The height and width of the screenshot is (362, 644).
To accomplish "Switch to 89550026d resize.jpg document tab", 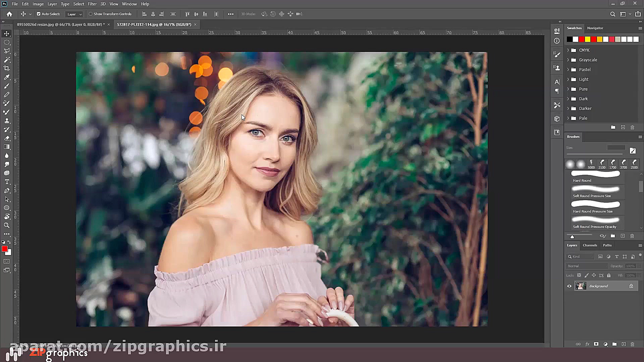I will [61, 24].
